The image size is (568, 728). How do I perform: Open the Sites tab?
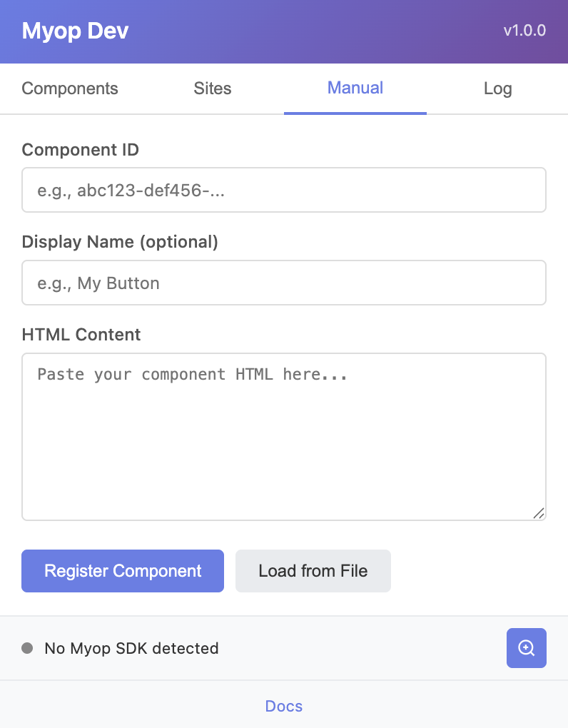click(x=212, y=89)
